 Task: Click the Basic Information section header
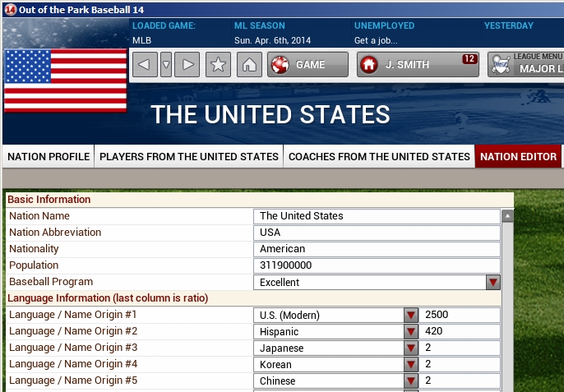tap(260, 200)
